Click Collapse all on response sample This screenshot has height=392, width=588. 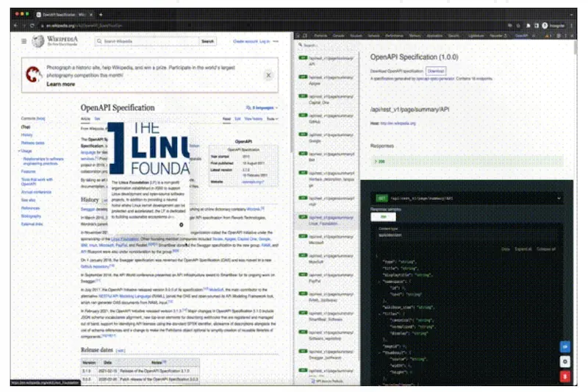545,249
